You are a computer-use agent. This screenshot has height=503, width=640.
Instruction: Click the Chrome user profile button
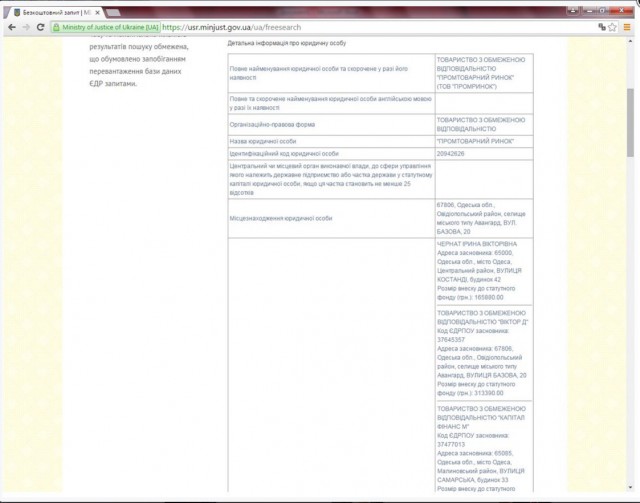pyautogui.click(x=573, y=11)
